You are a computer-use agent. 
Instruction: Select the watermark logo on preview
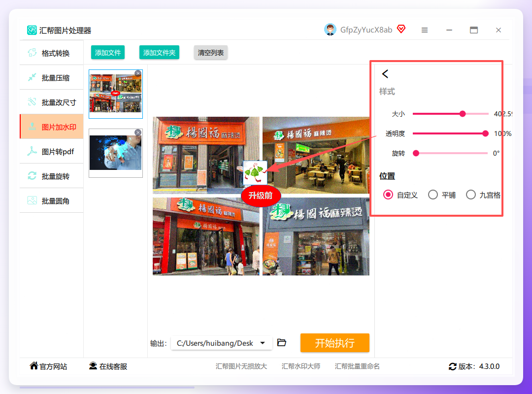coord(255,173)
